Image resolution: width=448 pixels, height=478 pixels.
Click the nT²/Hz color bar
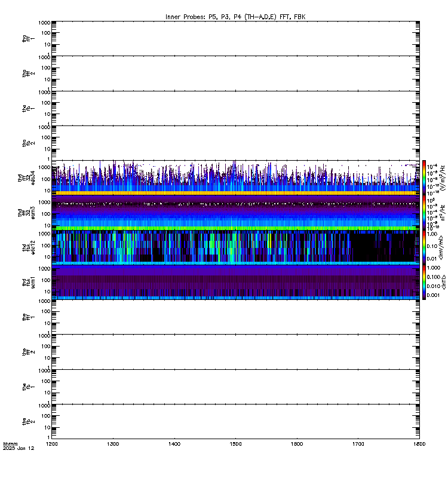[x=424, y=213]
